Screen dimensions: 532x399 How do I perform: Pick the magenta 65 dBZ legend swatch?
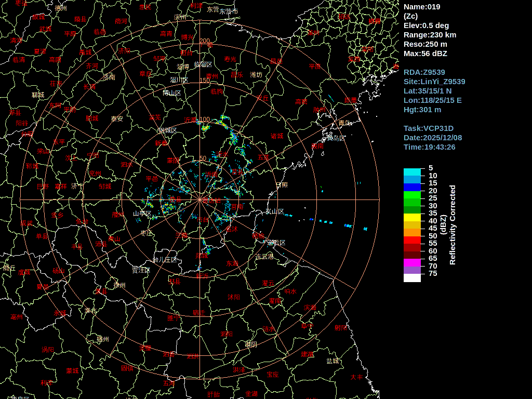pyautogui.click(x=412, y=262)
